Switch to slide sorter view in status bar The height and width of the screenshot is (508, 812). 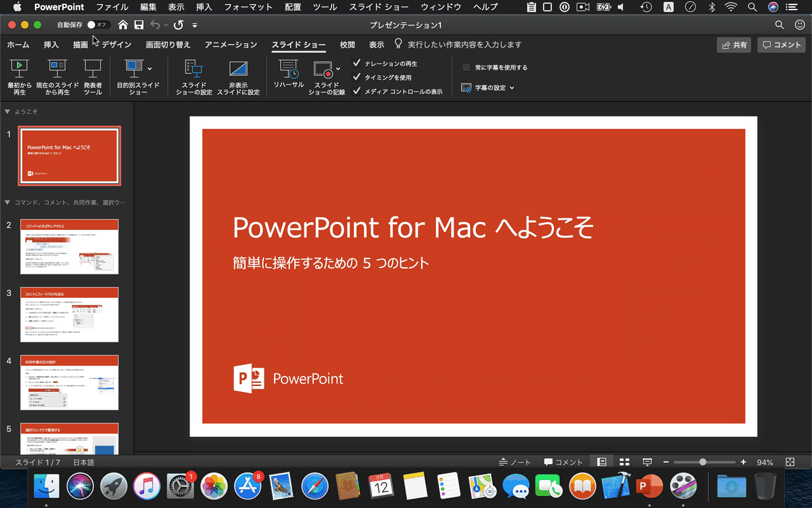[624, 462]
